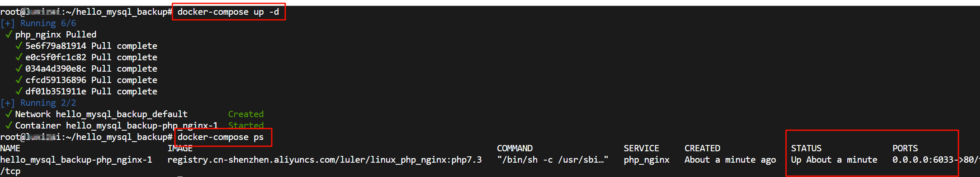Click the [+] Running 6/6 line
The width and height of the screenshot is (980, 177).
(38, 23)
